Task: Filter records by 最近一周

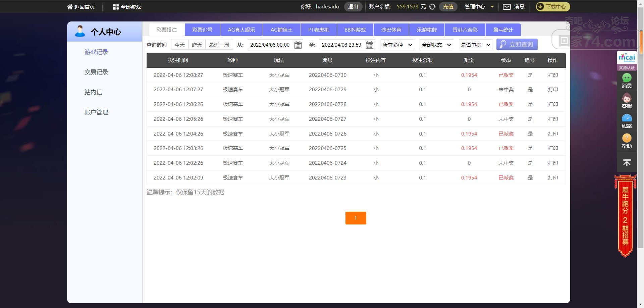Action: [219, 45]
